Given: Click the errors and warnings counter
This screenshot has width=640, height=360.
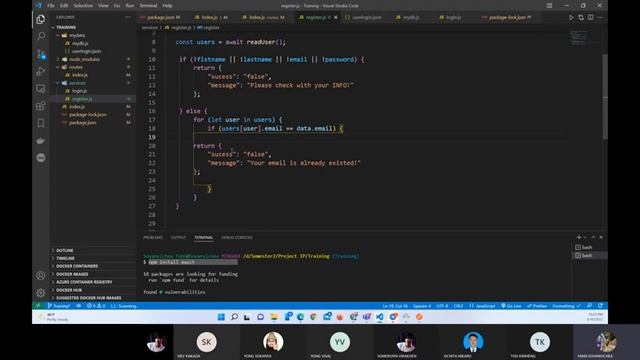Looking at the screenshot, I should click(x=96, y=306).
